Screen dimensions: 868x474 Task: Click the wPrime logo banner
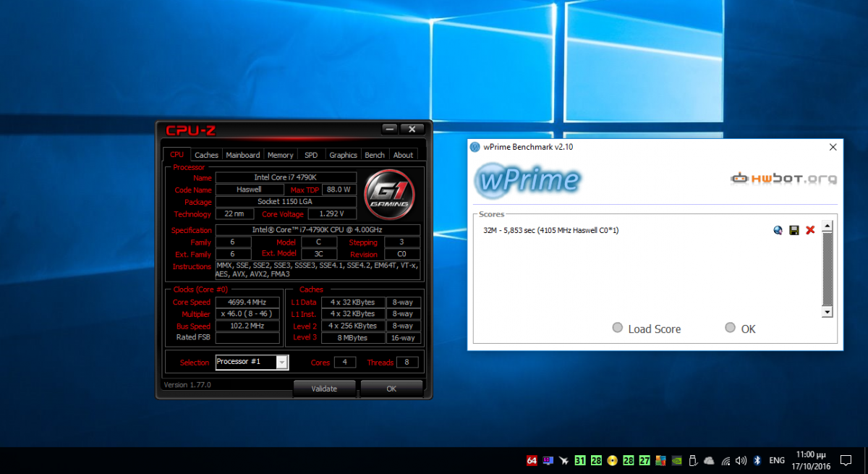(527, 179)
